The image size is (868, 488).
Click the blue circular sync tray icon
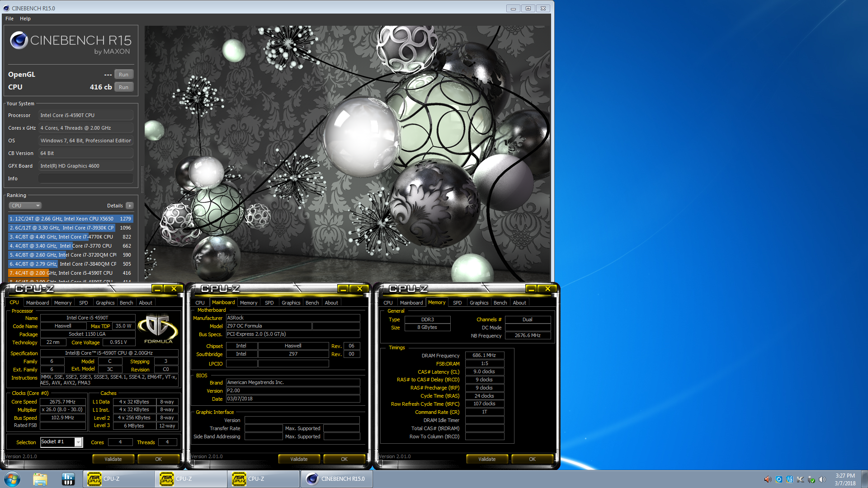(778, 479)
